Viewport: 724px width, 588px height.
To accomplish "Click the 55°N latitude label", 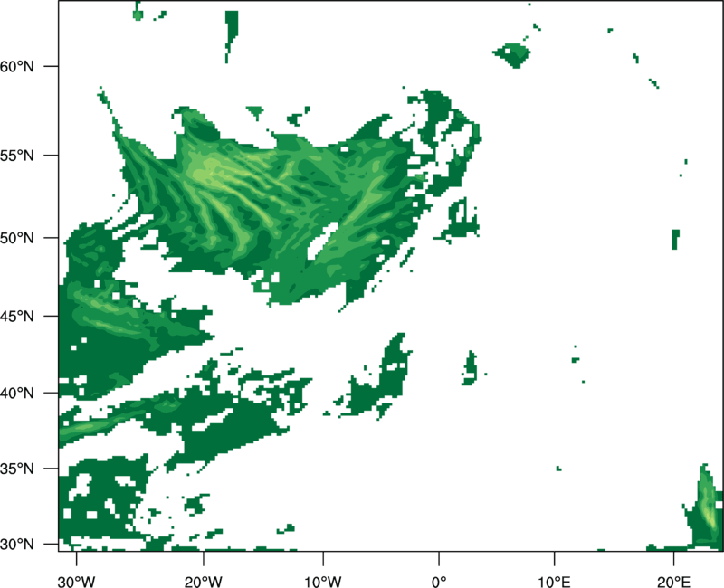I will (17, 156).
